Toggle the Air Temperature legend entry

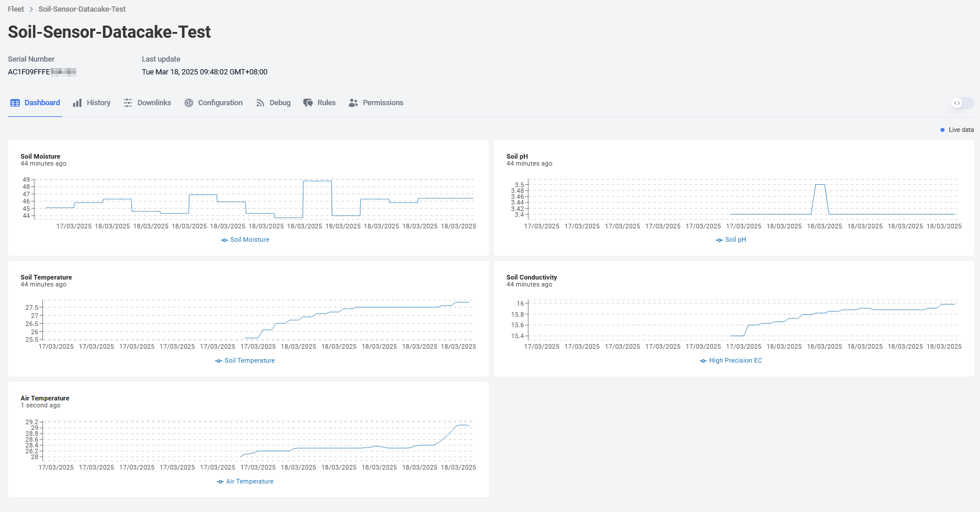tap(245, 482)
